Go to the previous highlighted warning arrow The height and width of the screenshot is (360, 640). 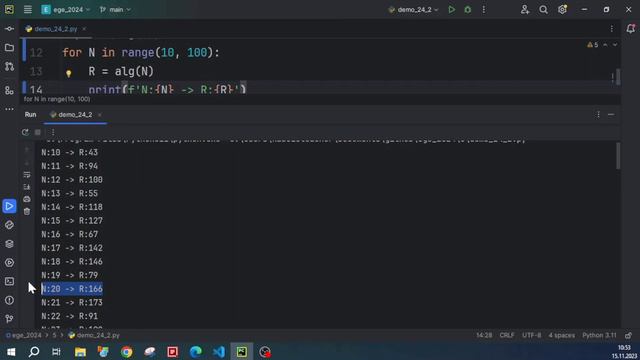(x=605, y=44)
